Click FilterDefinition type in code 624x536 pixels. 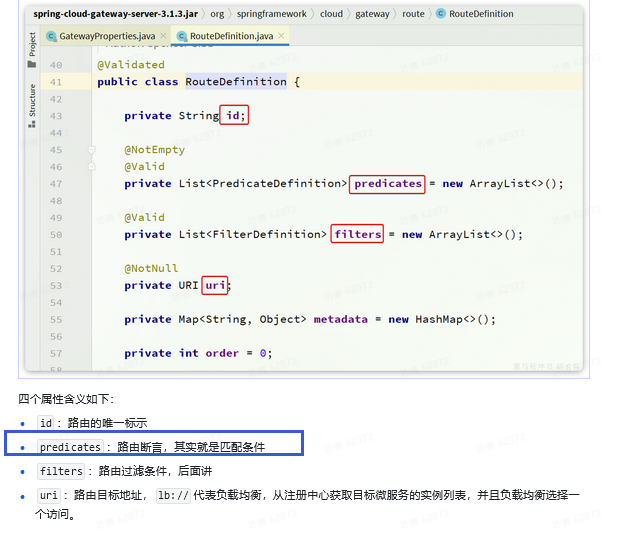point(266,234)
